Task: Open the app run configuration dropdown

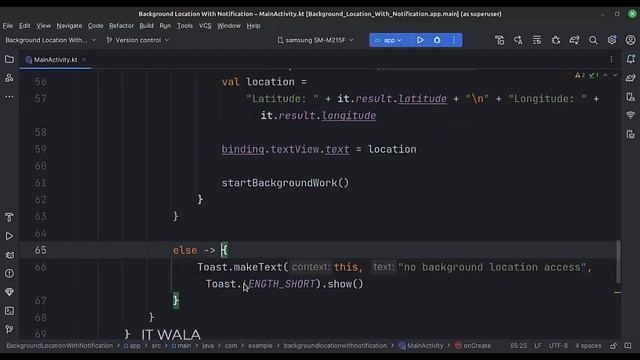Action: [x=389, y=40]
